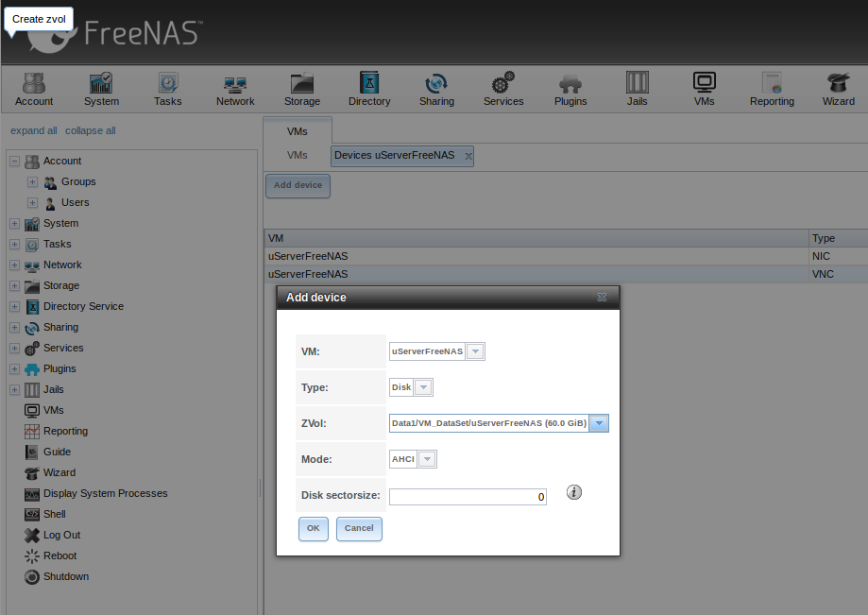
Task: Open Plugins in the top toolbar
Action: point(570,89)
